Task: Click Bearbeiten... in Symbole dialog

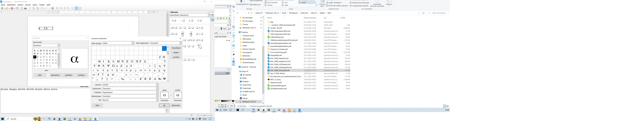Action: pyautogui.click(x=56, y=75)
